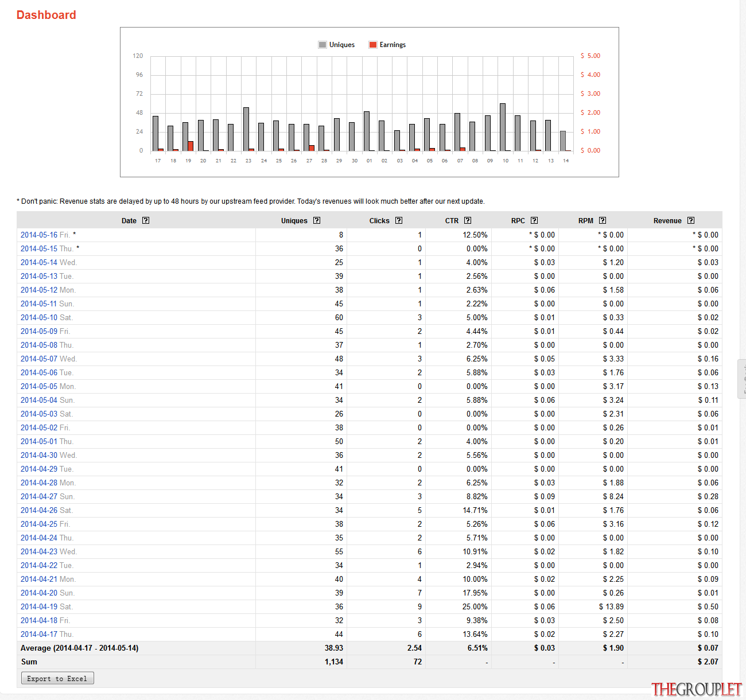Click the average uniques value 38.93

[x=334, y=648]
